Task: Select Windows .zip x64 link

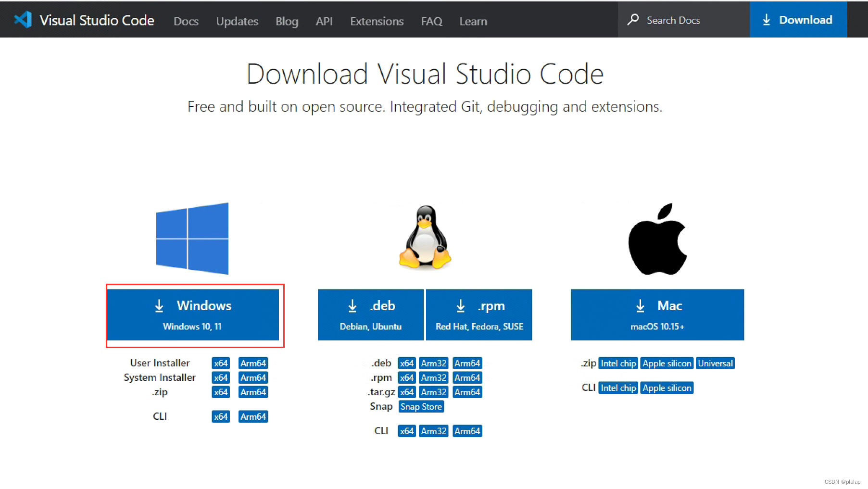Action: (221, 392)
